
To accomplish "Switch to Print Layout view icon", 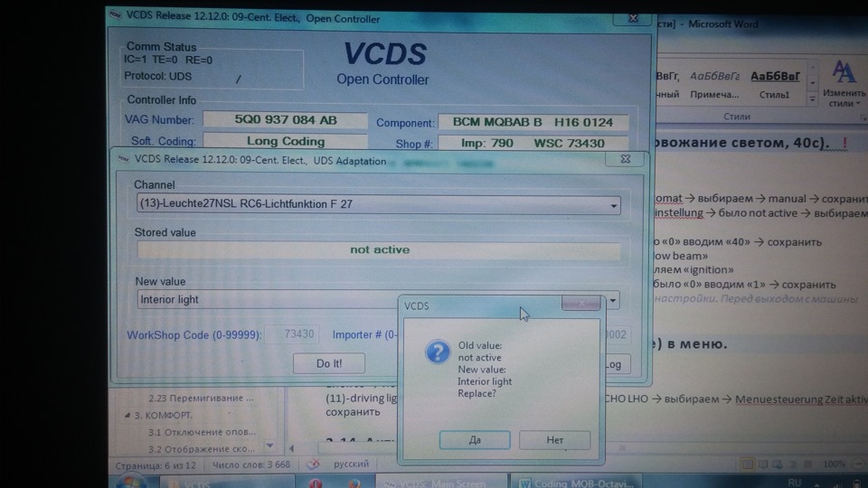I will (747, 465).
